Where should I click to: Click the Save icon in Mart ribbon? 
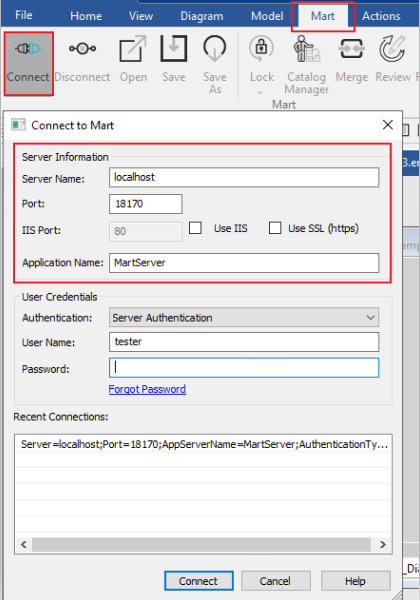click(x=174, y=48)
